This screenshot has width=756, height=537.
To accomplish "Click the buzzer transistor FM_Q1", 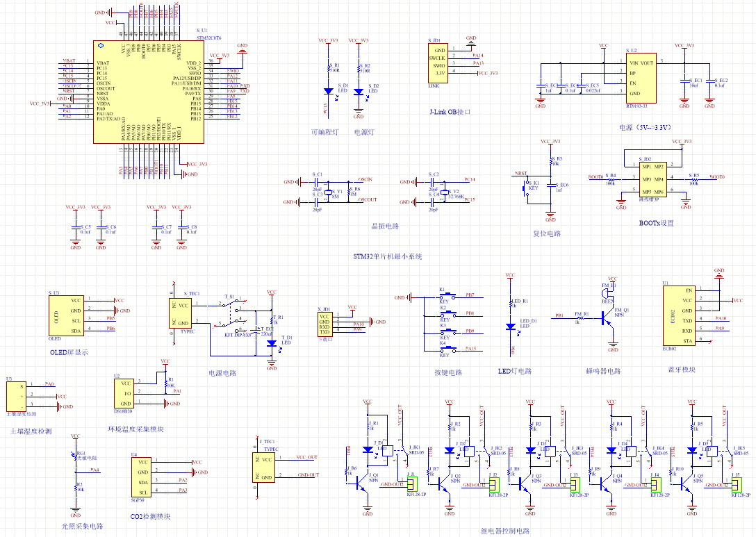I will pos(609,316).
